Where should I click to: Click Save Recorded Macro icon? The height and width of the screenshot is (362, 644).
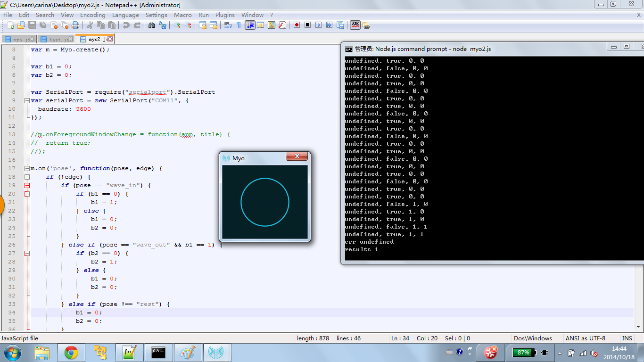[340, 25]
